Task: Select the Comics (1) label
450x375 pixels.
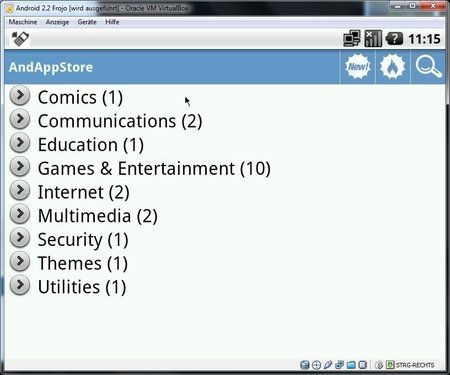Action: [80, 98]
